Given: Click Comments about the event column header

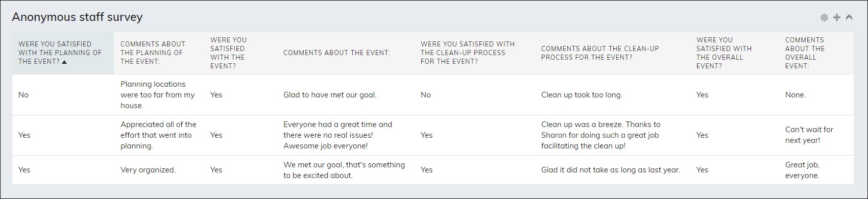Looking at the screenshot, I should (346, 53).
